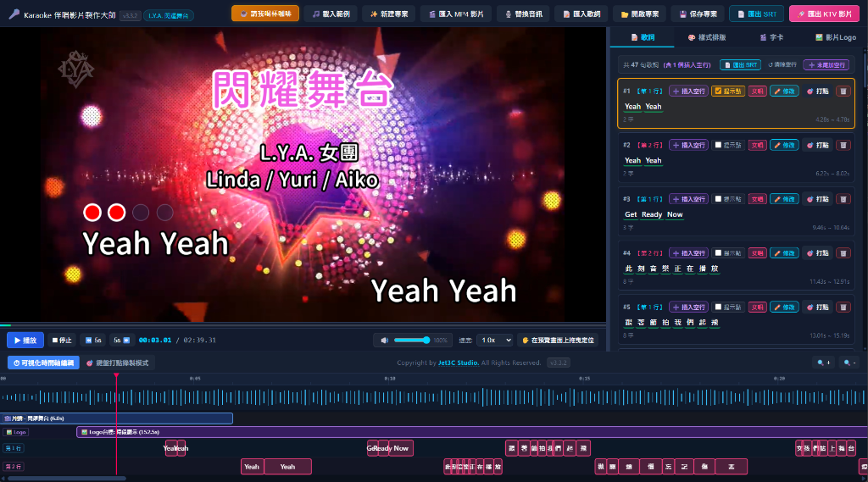Click 匯入 MP4 影片 import button
The height and width of the screenshot is (482, 868).
click(x=456, y=14)
